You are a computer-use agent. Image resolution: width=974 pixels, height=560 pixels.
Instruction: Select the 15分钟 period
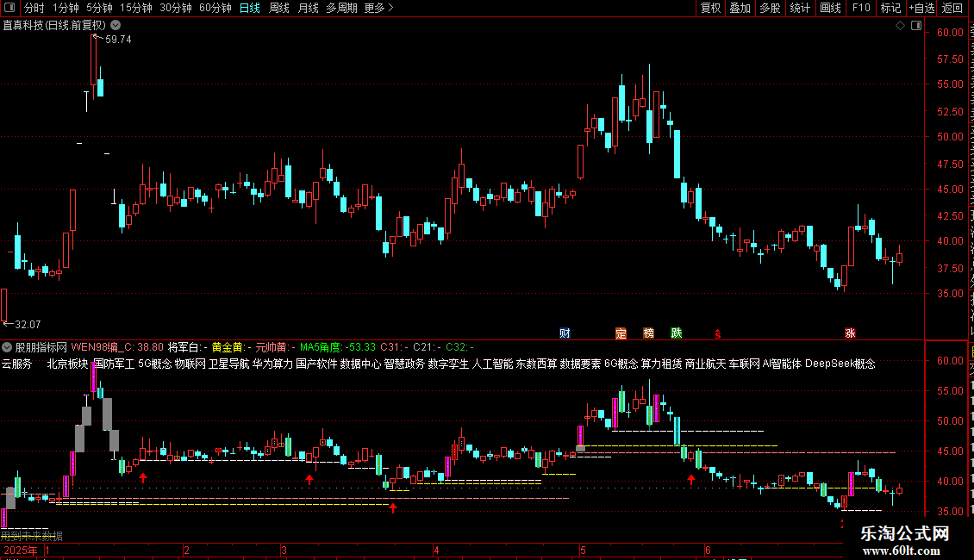pyautogui.click(x=136, y=8)
